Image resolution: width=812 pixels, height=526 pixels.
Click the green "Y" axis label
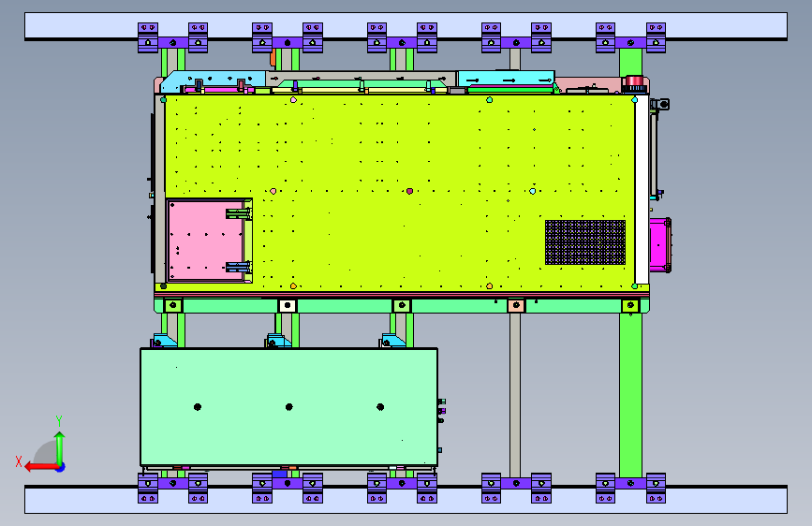[59, 421]
